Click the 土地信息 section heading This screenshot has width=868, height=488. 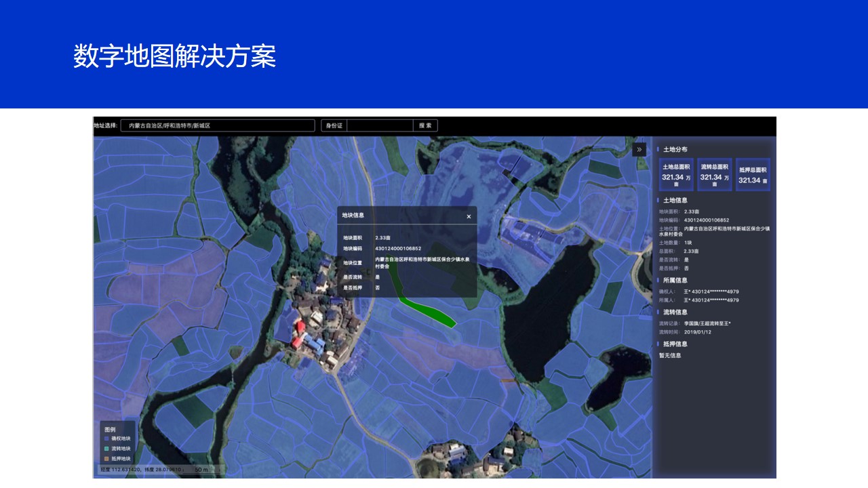tap(675, 200)
